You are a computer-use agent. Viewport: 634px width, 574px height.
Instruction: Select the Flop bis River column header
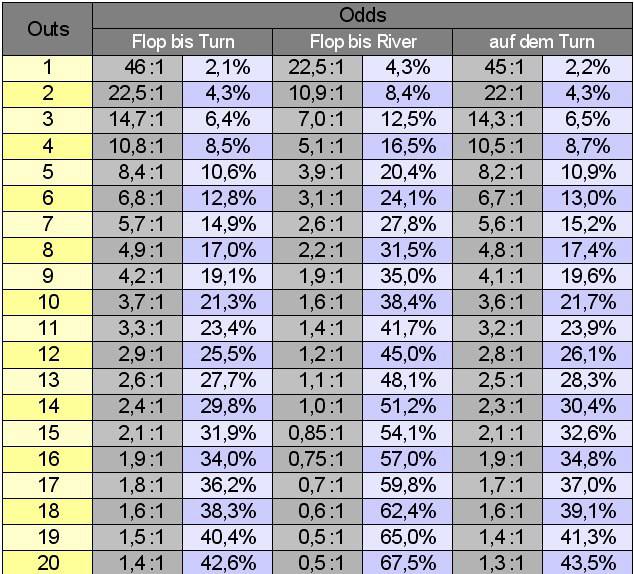tap(362, 42)
